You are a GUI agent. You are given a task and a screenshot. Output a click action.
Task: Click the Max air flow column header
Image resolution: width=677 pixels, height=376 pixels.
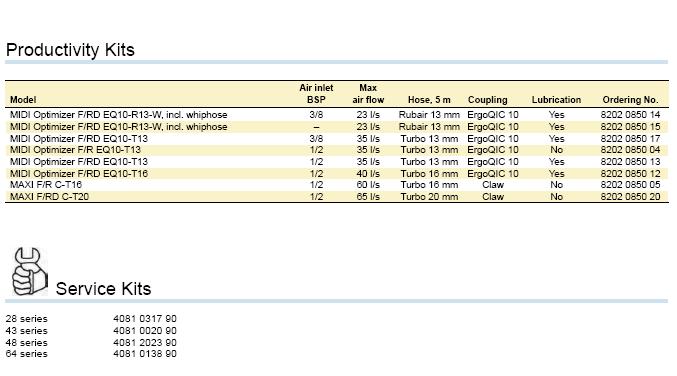pyautogui.click(x=368, y=94)
